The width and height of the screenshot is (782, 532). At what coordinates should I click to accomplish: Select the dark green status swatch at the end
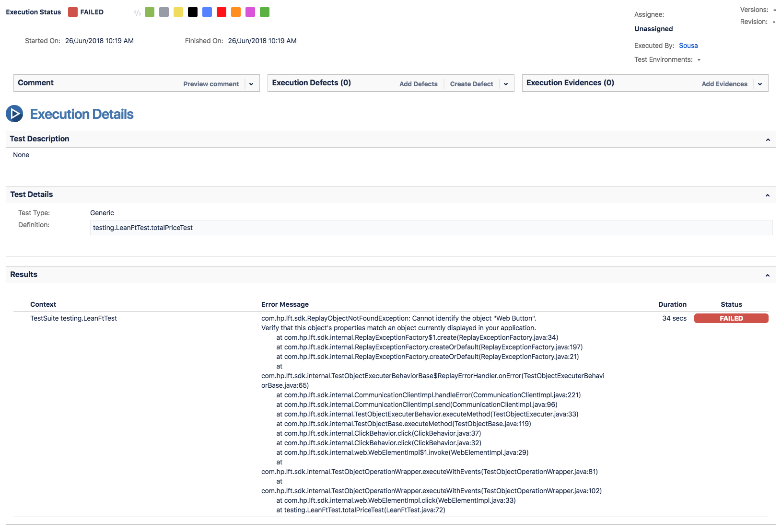(265, 12)
